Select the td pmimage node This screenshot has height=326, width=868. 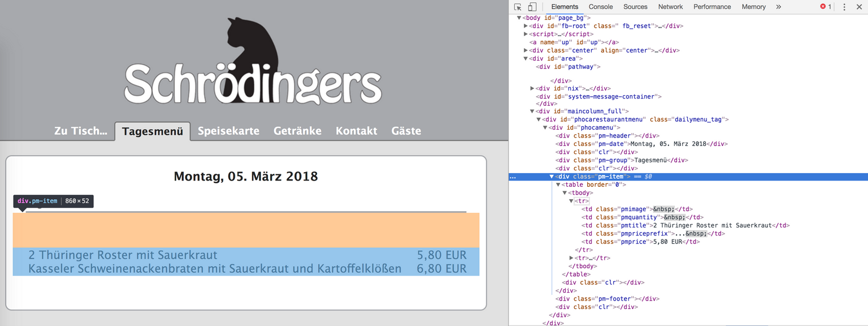point(637,209)
